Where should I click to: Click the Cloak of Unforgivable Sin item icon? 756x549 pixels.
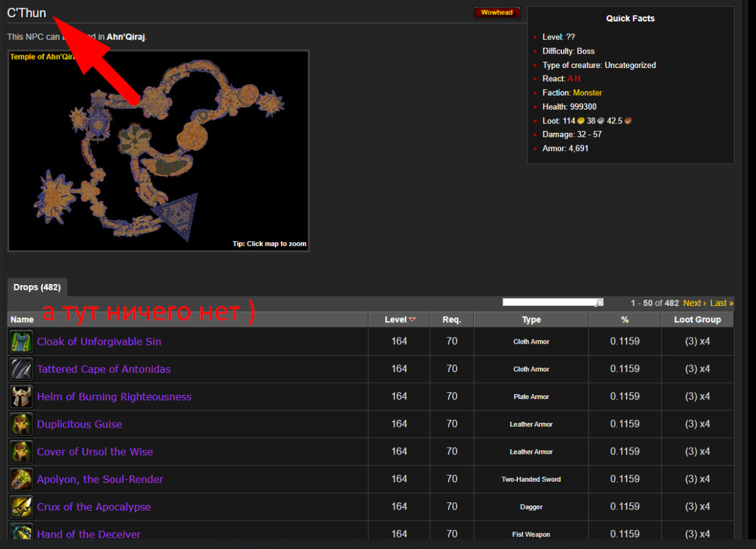[21, 342]
